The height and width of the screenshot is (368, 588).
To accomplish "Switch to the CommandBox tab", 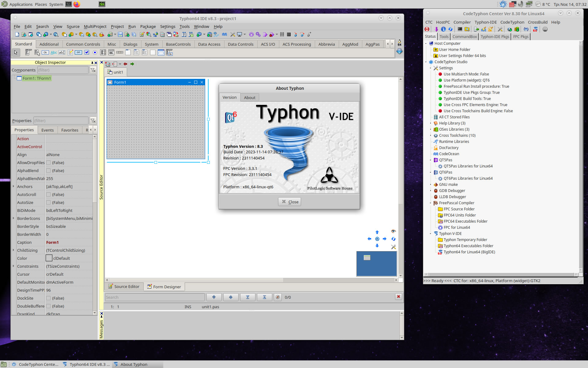I will click(465, 36).
